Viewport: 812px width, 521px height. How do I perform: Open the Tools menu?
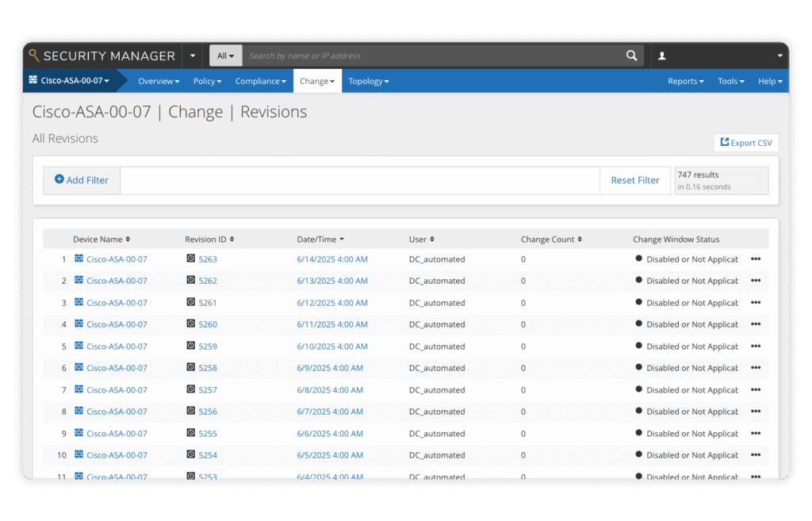coord(730,82)
